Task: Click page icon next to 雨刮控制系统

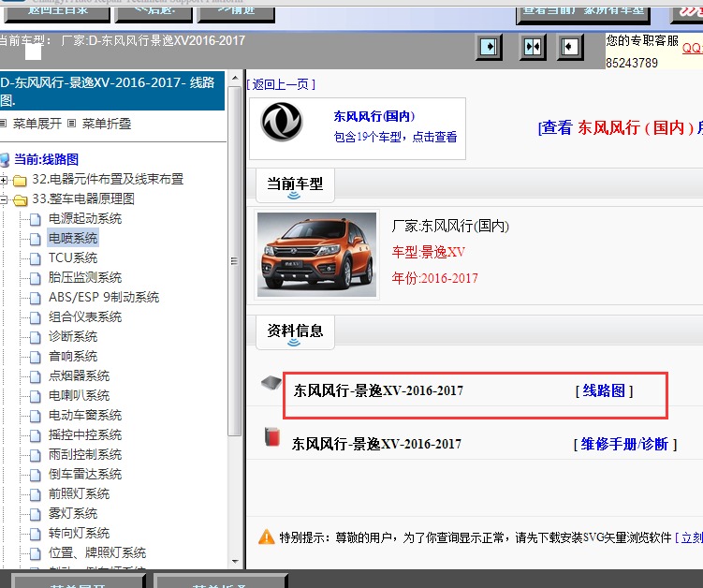Action: (x=36, y=456)
